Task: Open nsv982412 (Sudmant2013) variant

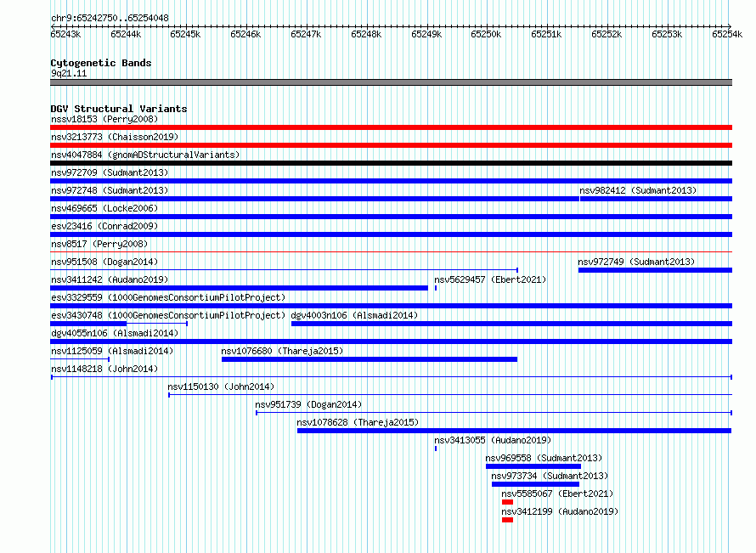Action: coord(638,190)
